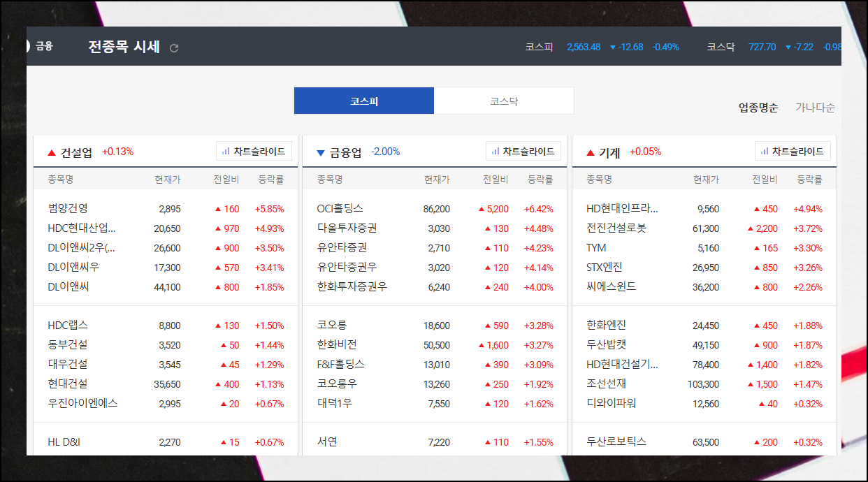Click the 기계 sector heading

pyautogui.click(x=609, y=152)
